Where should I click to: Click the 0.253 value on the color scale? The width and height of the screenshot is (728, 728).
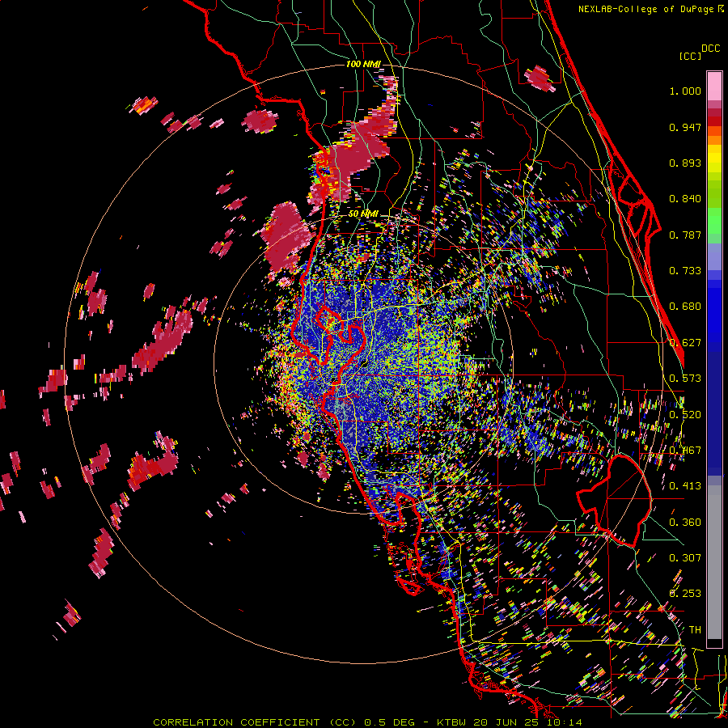click(x=685, y=594)
